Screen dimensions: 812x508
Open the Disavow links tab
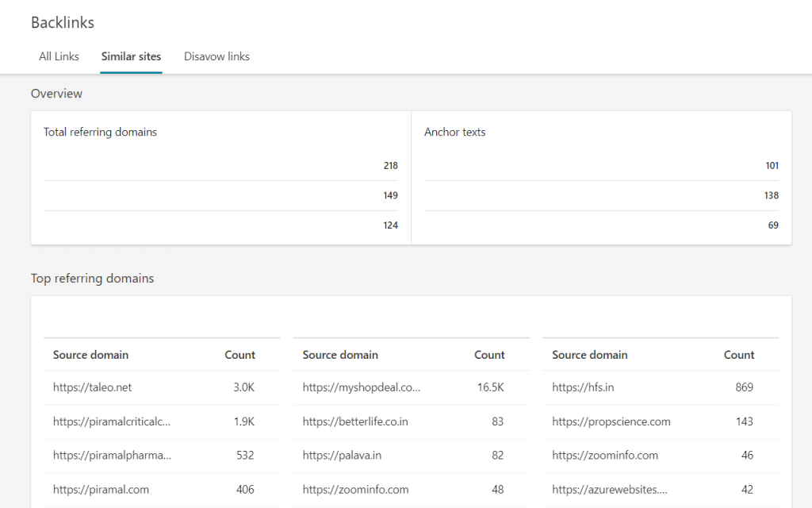[216, 56]
